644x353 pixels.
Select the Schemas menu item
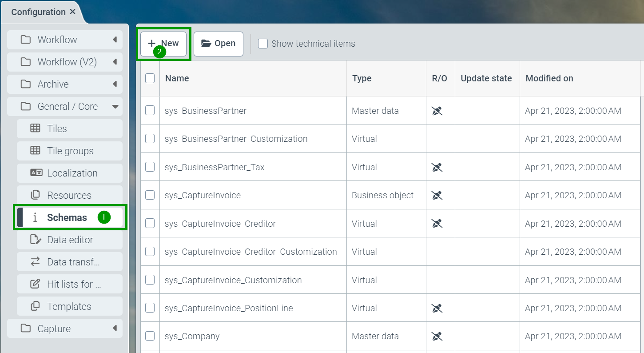[67, 217]
